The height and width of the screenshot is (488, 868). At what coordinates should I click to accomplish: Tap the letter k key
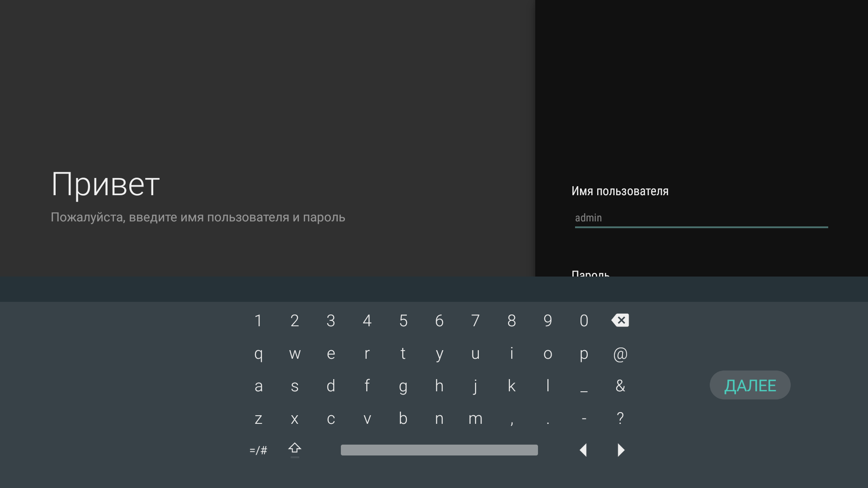click(512, 385)
